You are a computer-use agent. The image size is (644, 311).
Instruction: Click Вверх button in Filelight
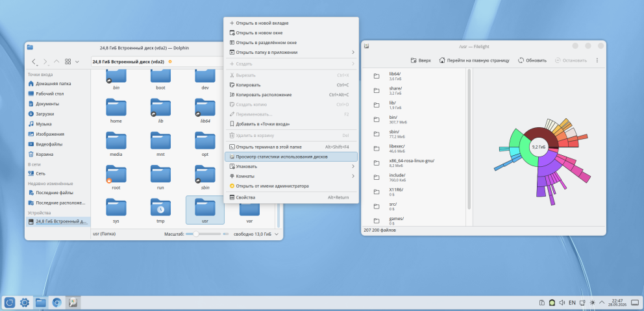click(421, 60)
